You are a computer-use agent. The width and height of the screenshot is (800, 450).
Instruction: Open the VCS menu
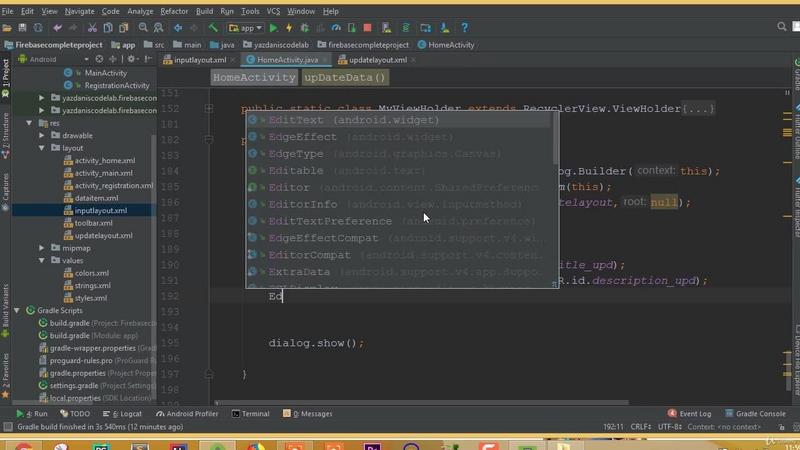[x=273, y=11]
